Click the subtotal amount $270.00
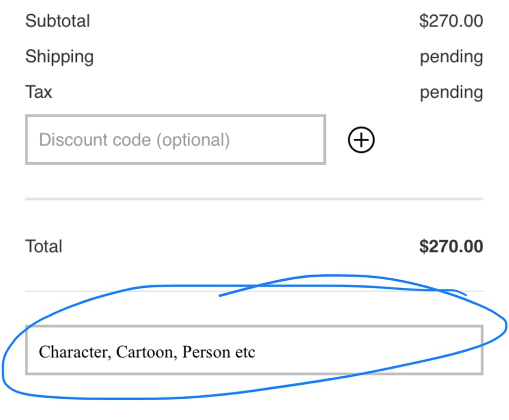509x420 pixels. (451, 21)
